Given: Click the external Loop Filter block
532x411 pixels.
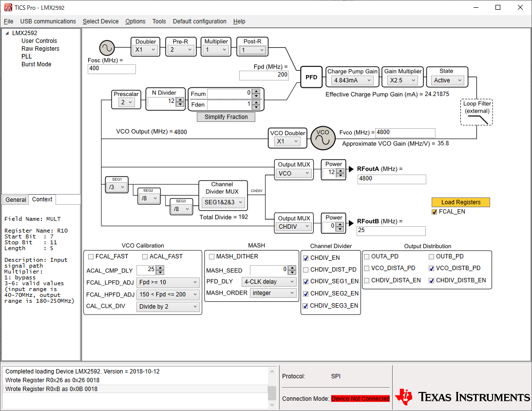Looking at the screenshot, I should tap(476, 112).
